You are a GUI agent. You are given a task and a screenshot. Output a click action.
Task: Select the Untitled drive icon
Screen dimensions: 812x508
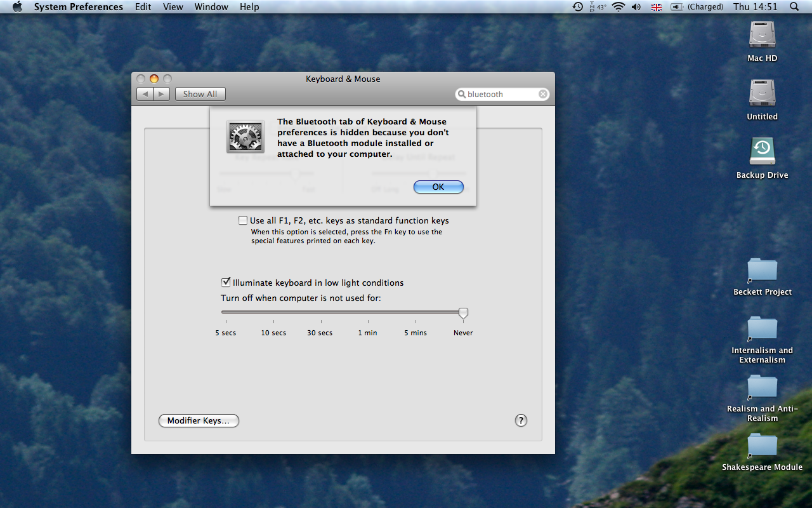(x=762, y=93)
